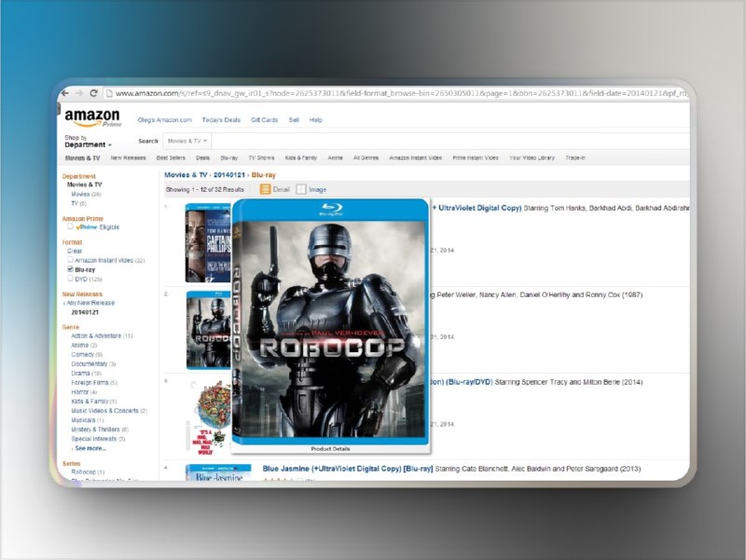Uncheck the Blu-ray format checkbox

pos(70,268)
